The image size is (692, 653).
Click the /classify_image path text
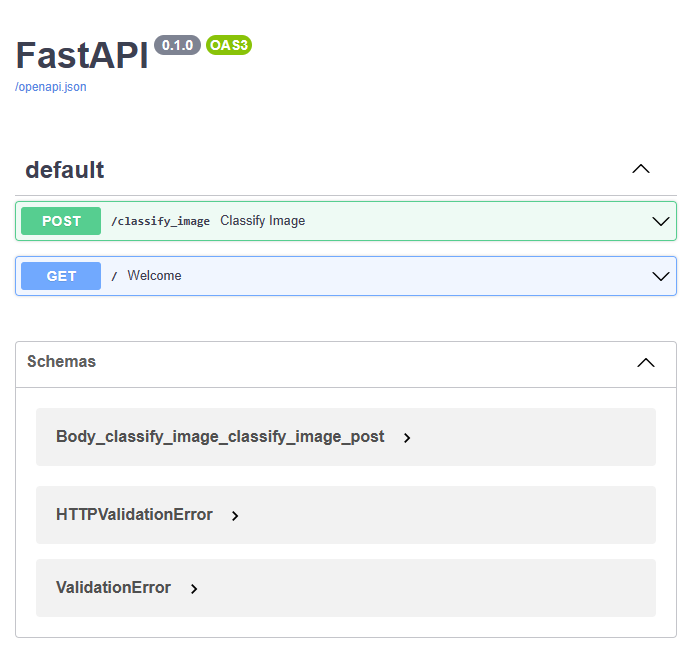click(160, 221)
